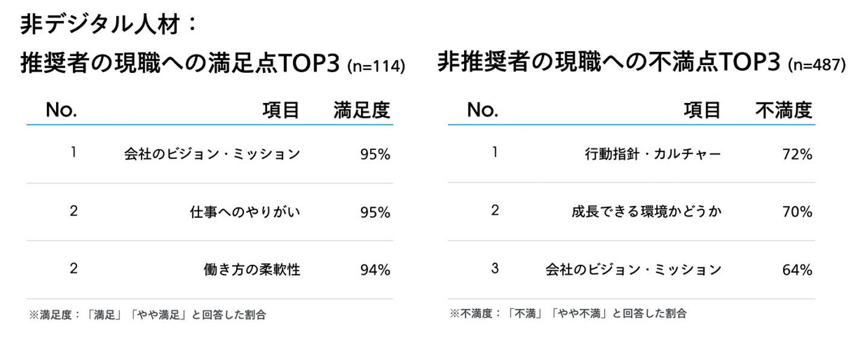Viewport: 868px width, 342px height.
Task: Click the No. header in the dissatisfaction table
Action: pyautogui.click(x=483, y=110)
